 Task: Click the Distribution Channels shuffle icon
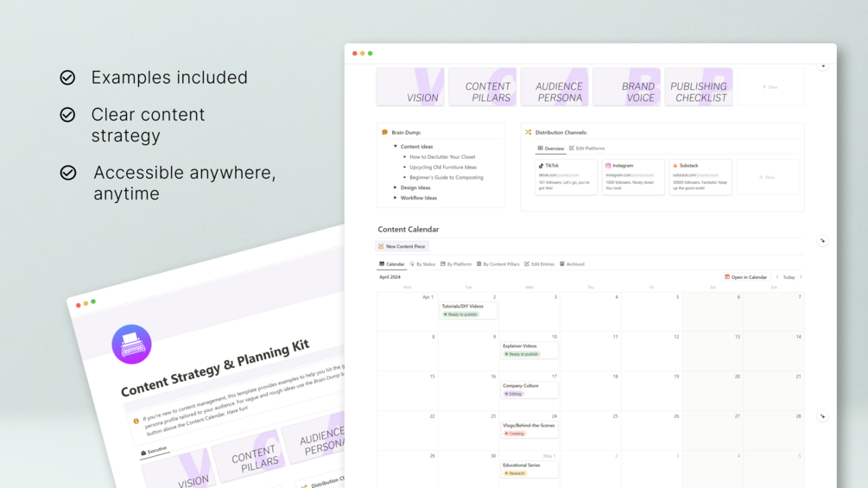[528, 132]
